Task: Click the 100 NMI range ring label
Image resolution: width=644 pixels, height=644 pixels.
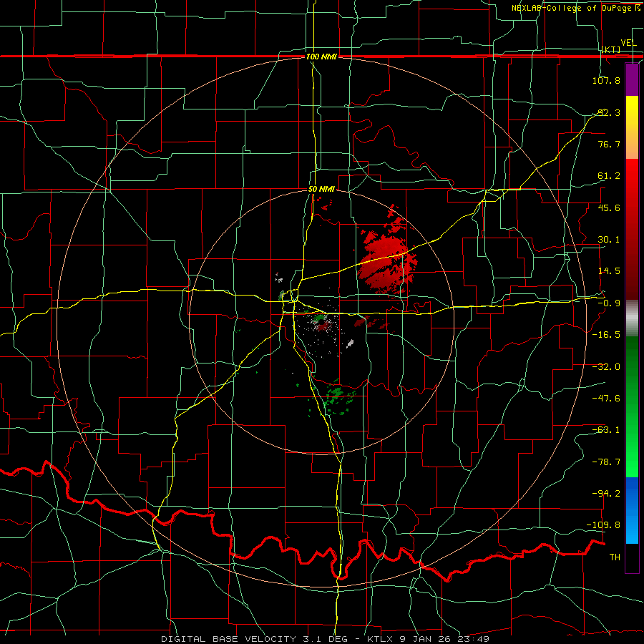Action: point(321,57)
